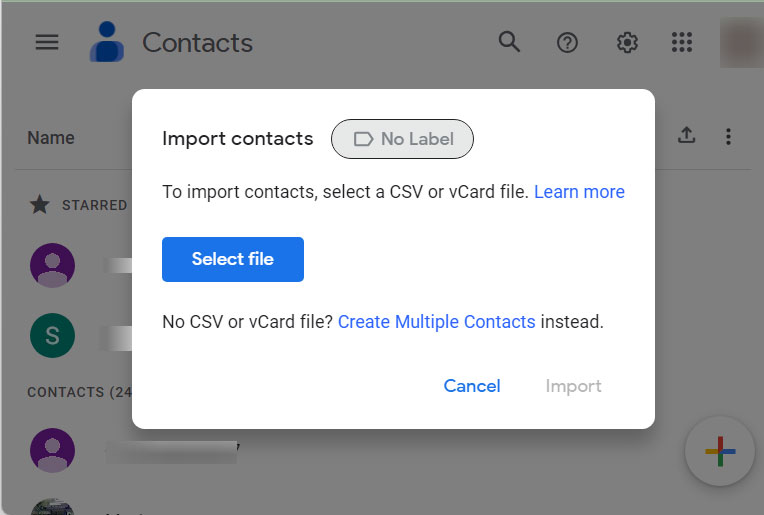The height and width of the screenshot is (515, 764).
Task: Cancel the import contacts dialog
Action: 472,386
